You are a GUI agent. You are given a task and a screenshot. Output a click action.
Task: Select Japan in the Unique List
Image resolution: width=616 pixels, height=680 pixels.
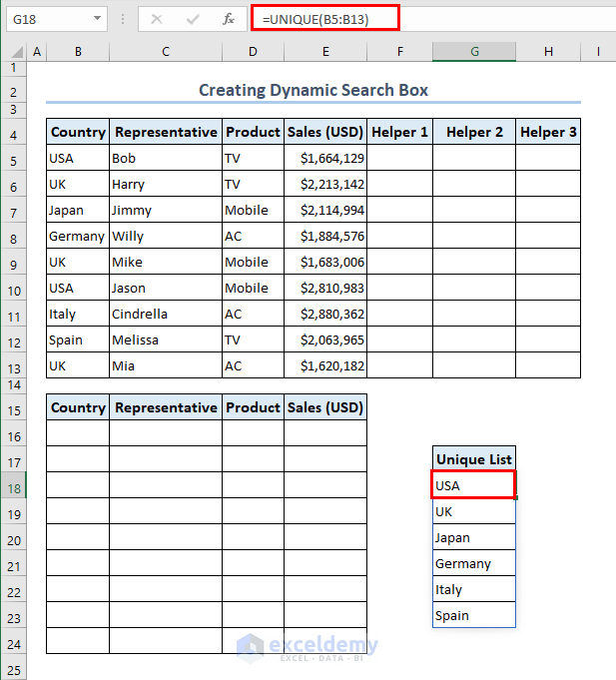474,537
